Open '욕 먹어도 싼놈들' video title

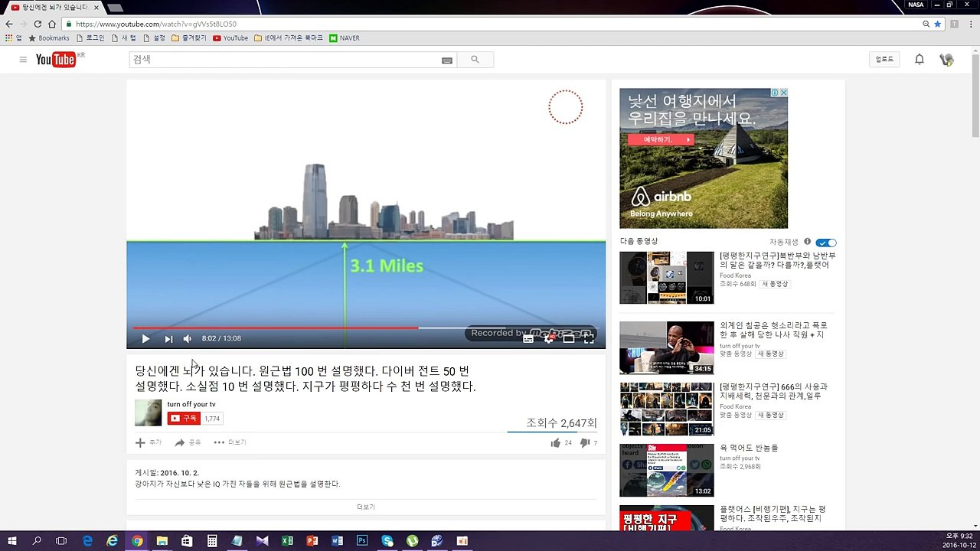pyautogui.click(x=749, y=448)
